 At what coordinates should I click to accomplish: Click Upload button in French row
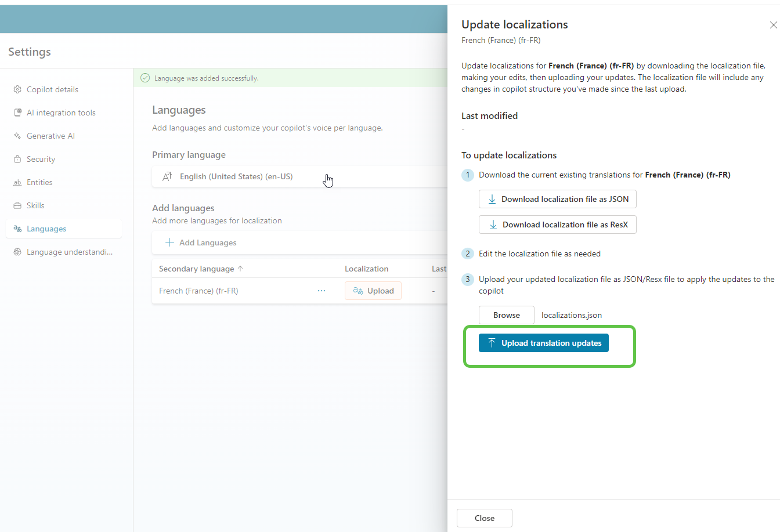[x=373, y=291]
